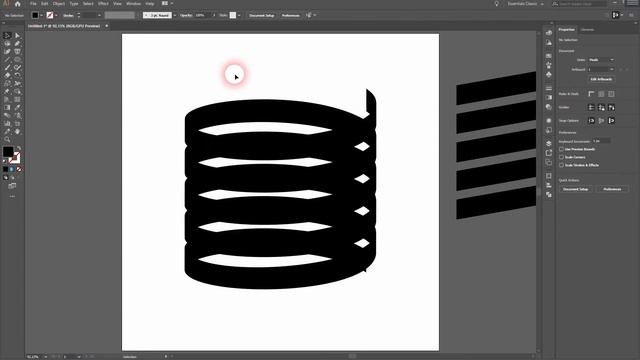Viewport: 640px width, 360px height.
Task: Enable Scale Strokes & Effects checkbox
Action: tap(562, 165)
